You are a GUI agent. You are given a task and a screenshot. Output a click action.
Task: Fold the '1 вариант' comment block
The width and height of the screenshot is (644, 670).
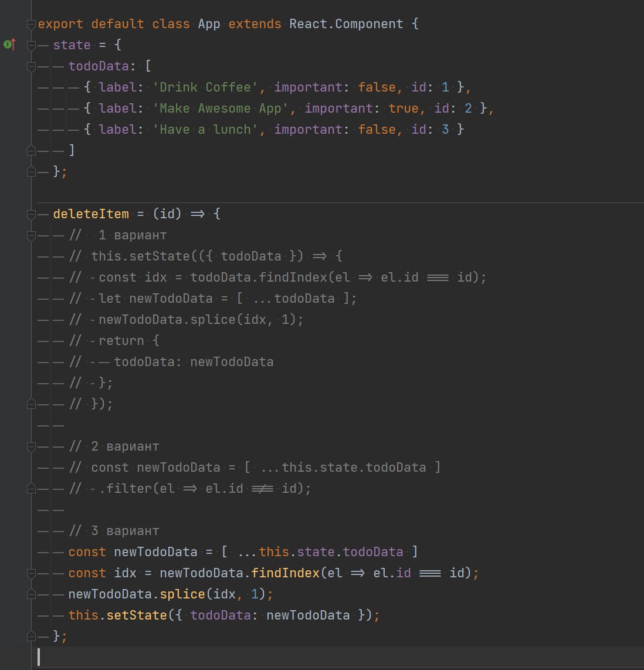point(31,235)
